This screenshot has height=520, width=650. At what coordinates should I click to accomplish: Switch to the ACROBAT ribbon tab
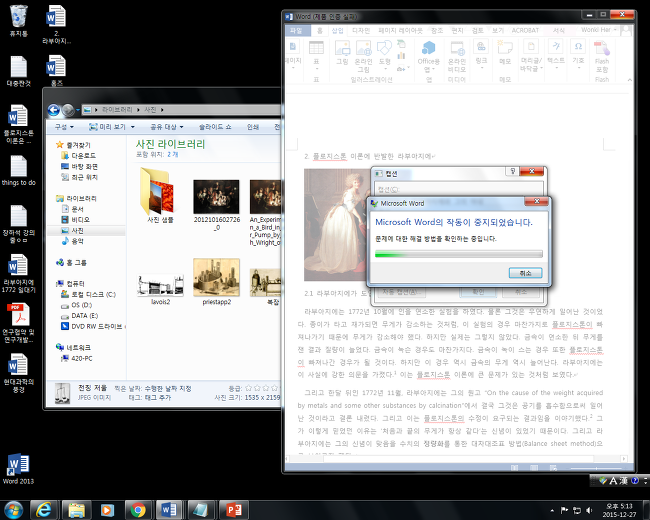coord(525,31)
